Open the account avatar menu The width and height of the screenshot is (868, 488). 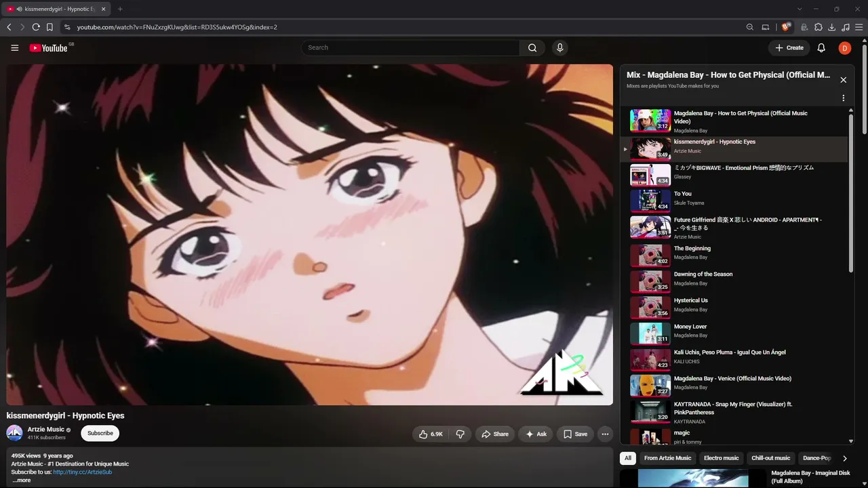click(x=844, y=47)
